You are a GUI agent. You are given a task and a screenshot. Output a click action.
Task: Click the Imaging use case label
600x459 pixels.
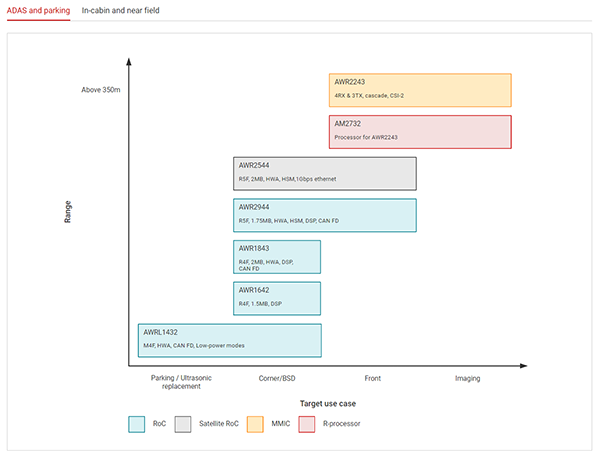(467, 379)
